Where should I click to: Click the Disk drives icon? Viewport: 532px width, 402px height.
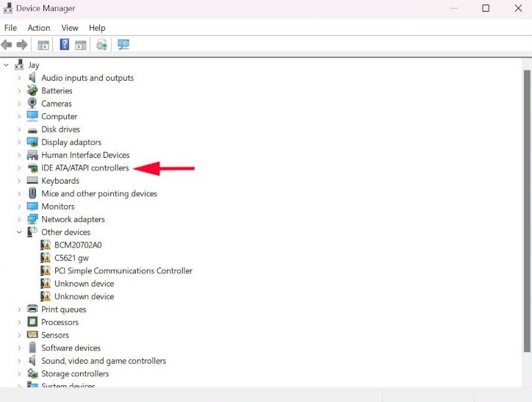coord(32,130)
